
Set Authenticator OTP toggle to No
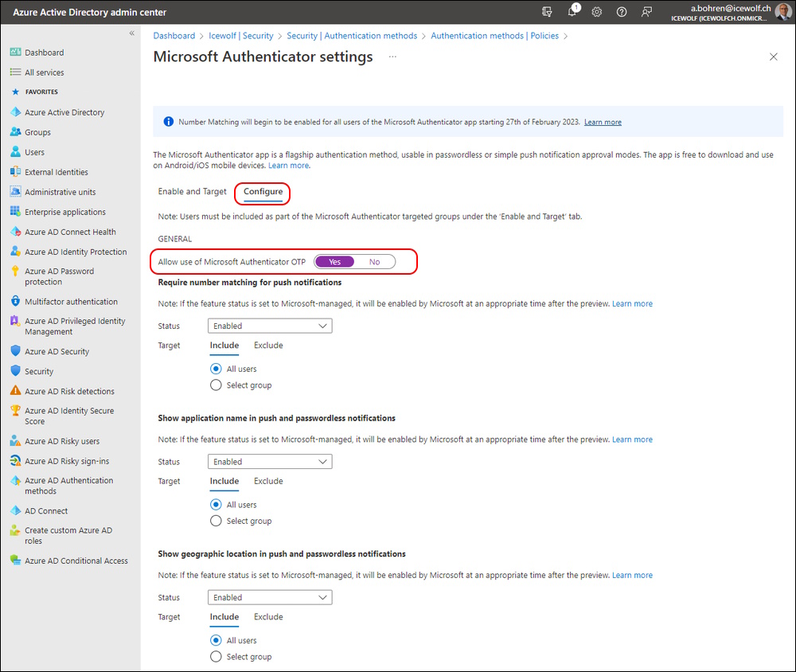375,262
